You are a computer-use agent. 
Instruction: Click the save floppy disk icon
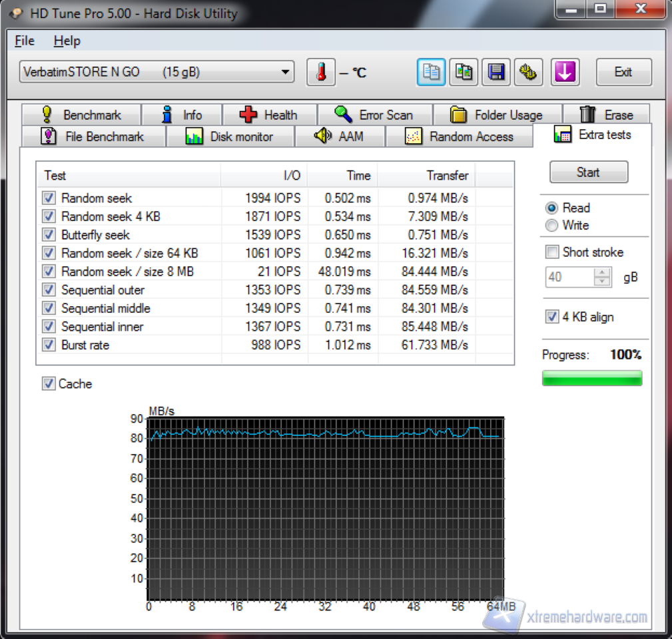point(496,73)
